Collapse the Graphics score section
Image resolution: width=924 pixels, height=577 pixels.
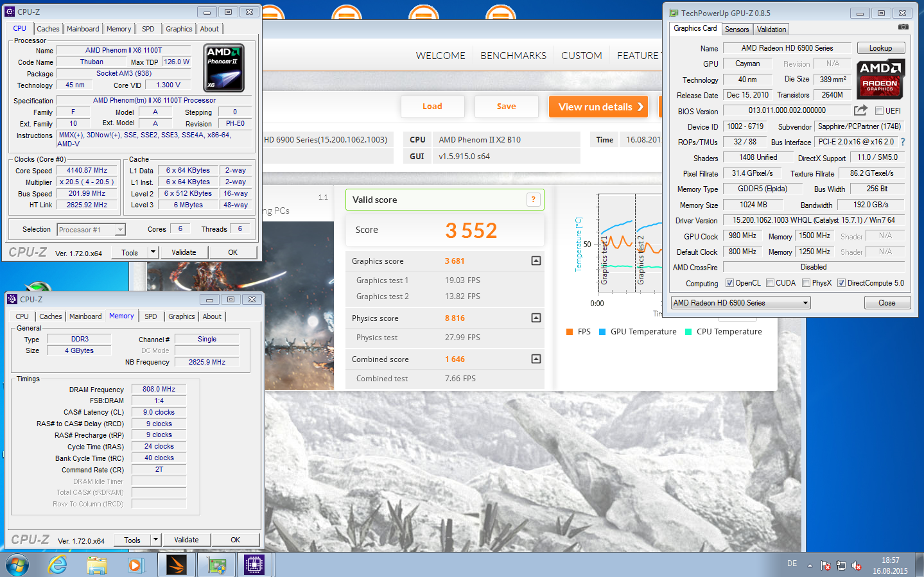pos(536,261)
